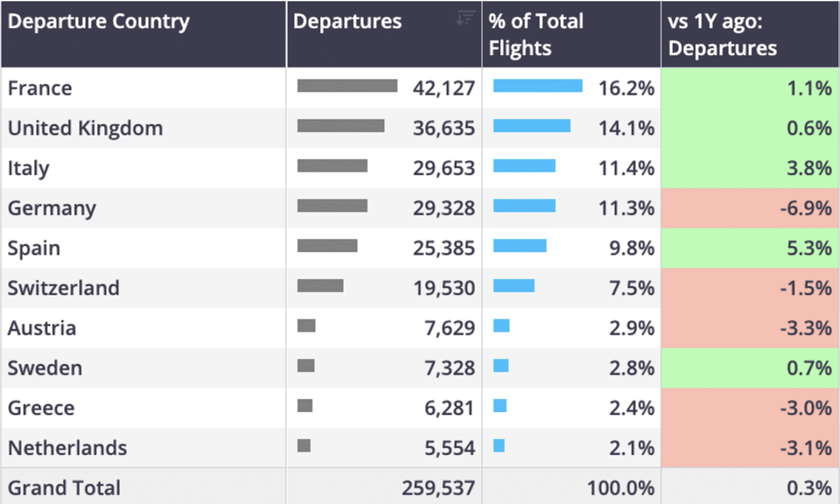The image size is (840, 504).
Task: Select the Switzerland departures value 19,530
Action: 444,289
